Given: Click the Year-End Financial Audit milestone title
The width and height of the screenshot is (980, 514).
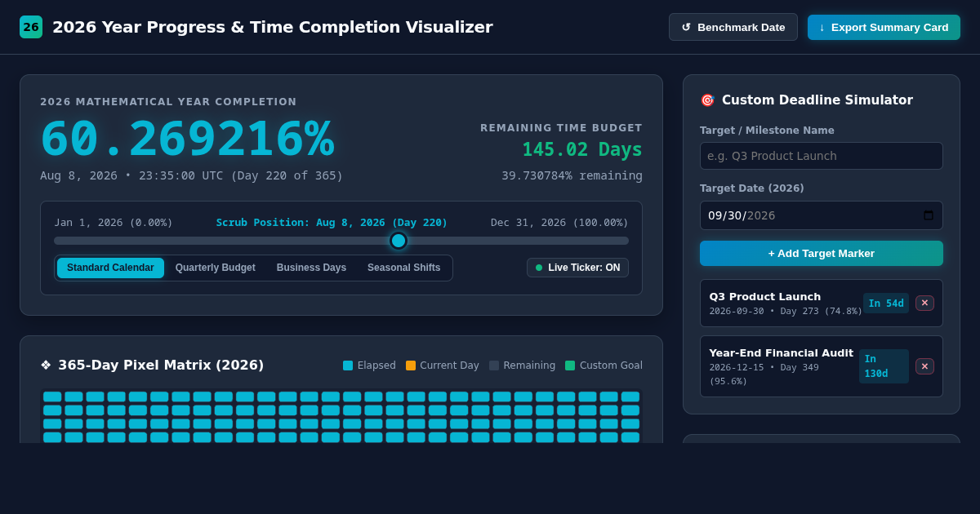Looking at the screenshot, I should click(x=781, y=352).
